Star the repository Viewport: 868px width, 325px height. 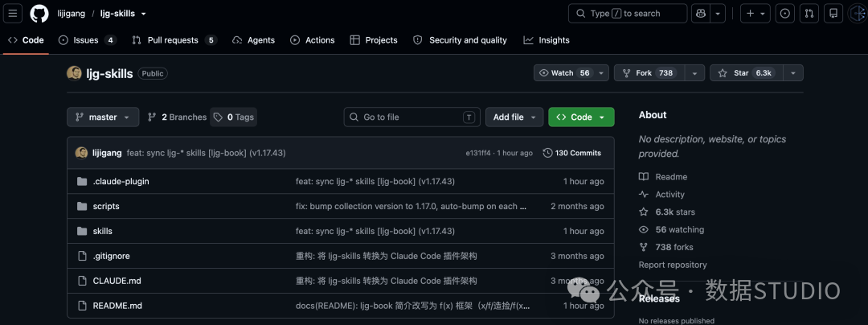746,72
